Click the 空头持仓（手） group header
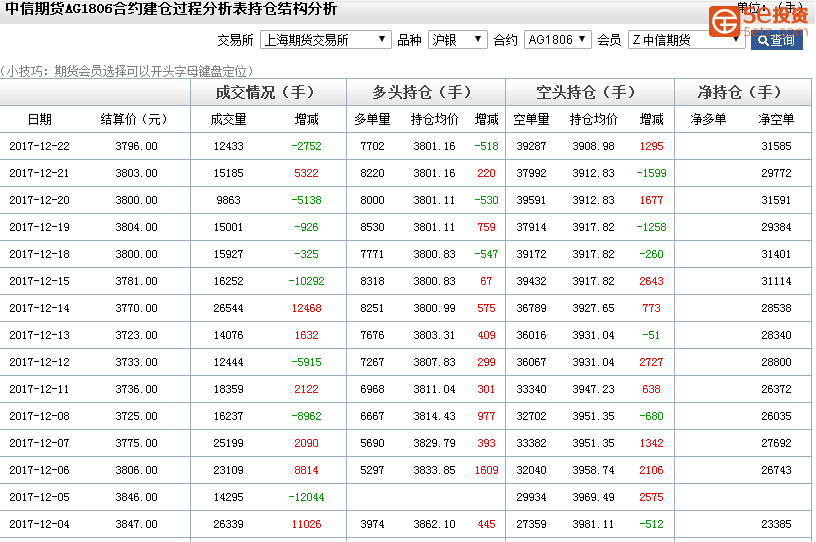 point(589,92)
